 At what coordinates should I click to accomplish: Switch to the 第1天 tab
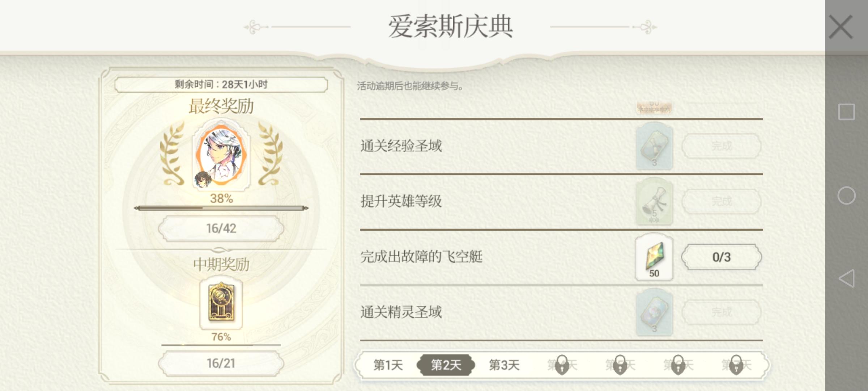pos(388,365)
